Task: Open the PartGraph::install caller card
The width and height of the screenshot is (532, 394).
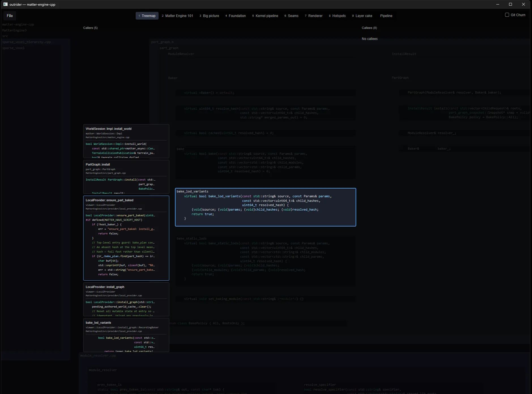Action: pos(126,177)
